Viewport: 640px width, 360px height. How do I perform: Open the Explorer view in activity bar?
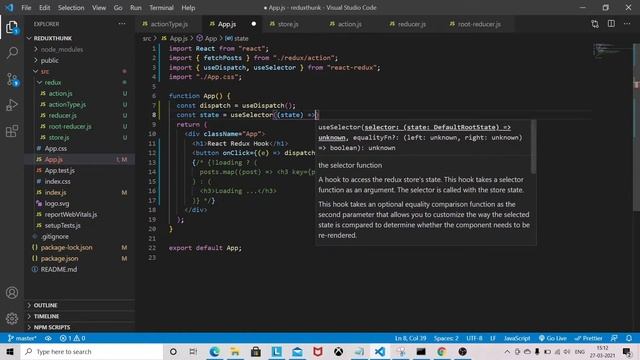(x=12, y=27)
